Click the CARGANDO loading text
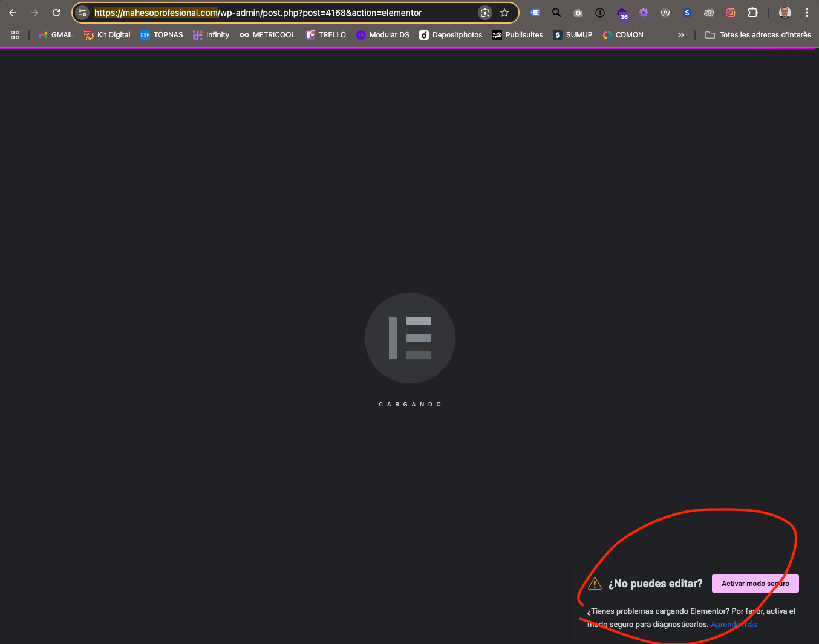The width and height of the screenshot is (819, 644). pos(410,404)
